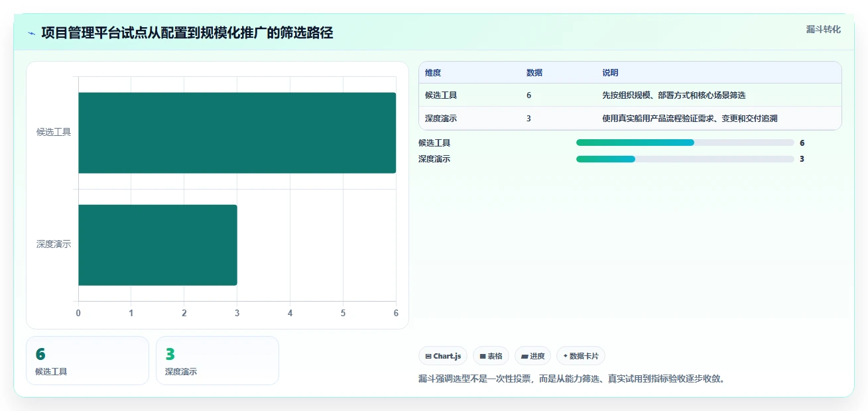This screenshot has height=411, width=868.
Task: Click the lightning icon beside the title
Action: click(32, 33)
